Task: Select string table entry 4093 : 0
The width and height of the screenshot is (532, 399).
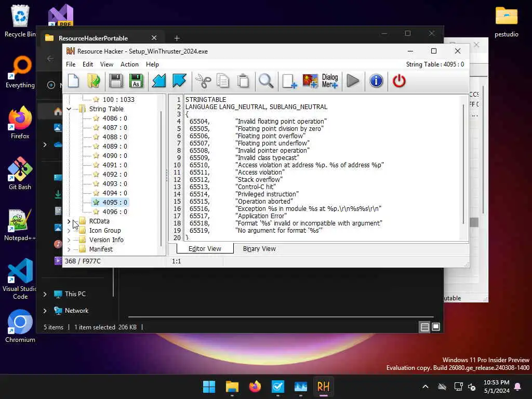Action: pyautogui.click(x=115, y=183)
